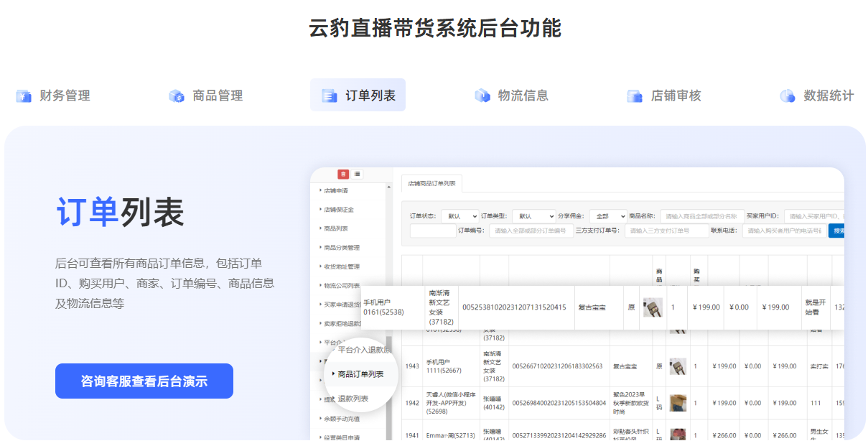Viewport: 868px width, 446px height.
Task: Click the 三方支付订单号 input field
Action: [667, 231]
